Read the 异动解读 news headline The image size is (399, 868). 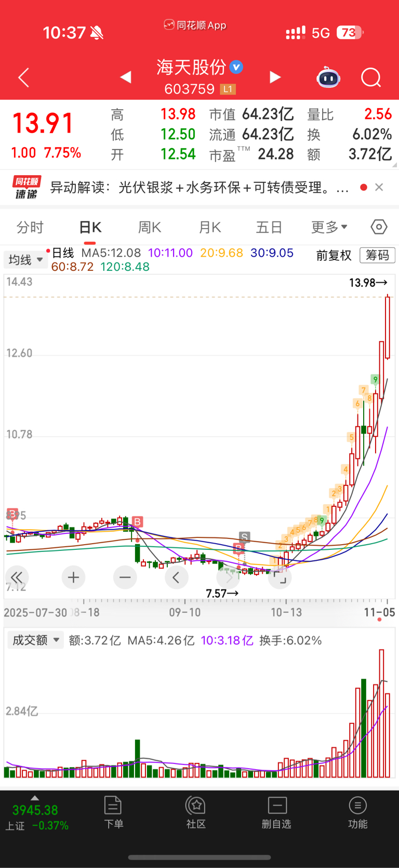(199, 188)
